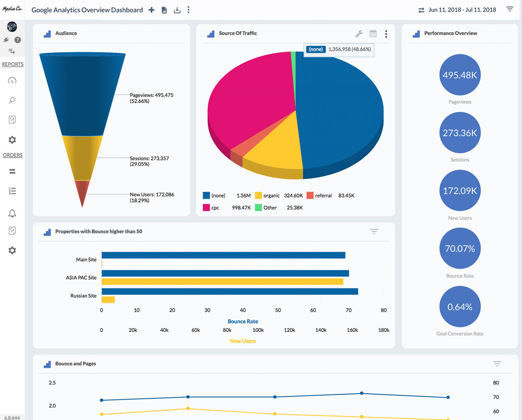522x420 pixels.
Task: Open the three-dot menu next to dashboard title
Action: pyautogui.click(x=188, y=10)
